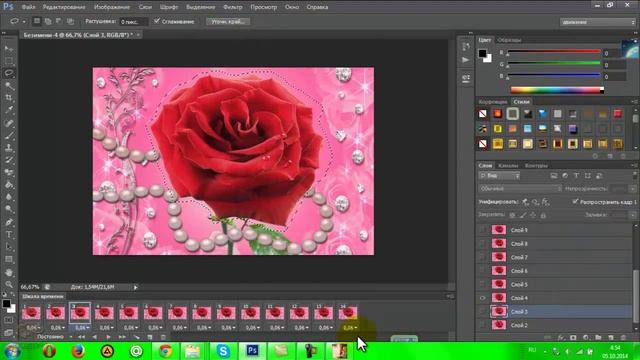
Task: Create new group folder icon
Action: pos(598,338)
